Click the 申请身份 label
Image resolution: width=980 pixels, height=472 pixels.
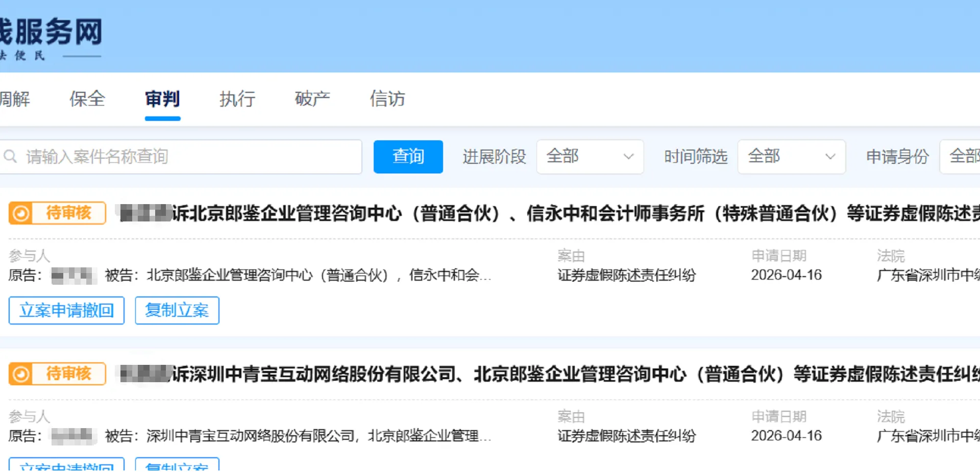pos(897,157)
